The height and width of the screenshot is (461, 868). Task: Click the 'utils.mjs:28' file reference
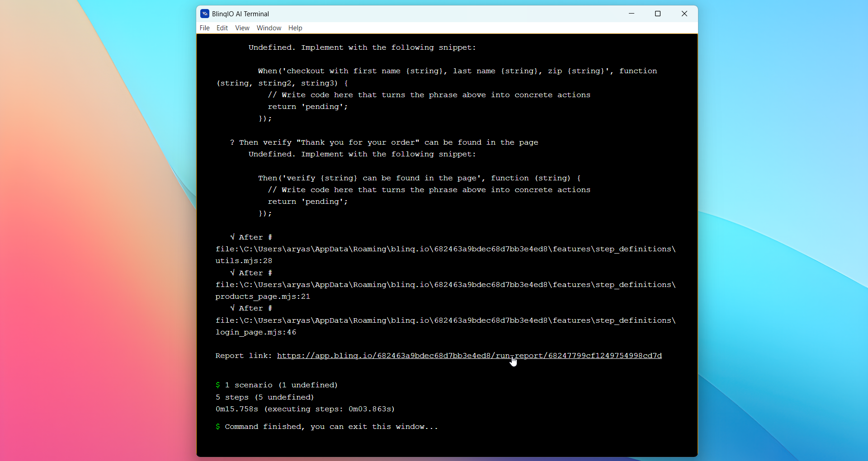(x=244, y=261)
